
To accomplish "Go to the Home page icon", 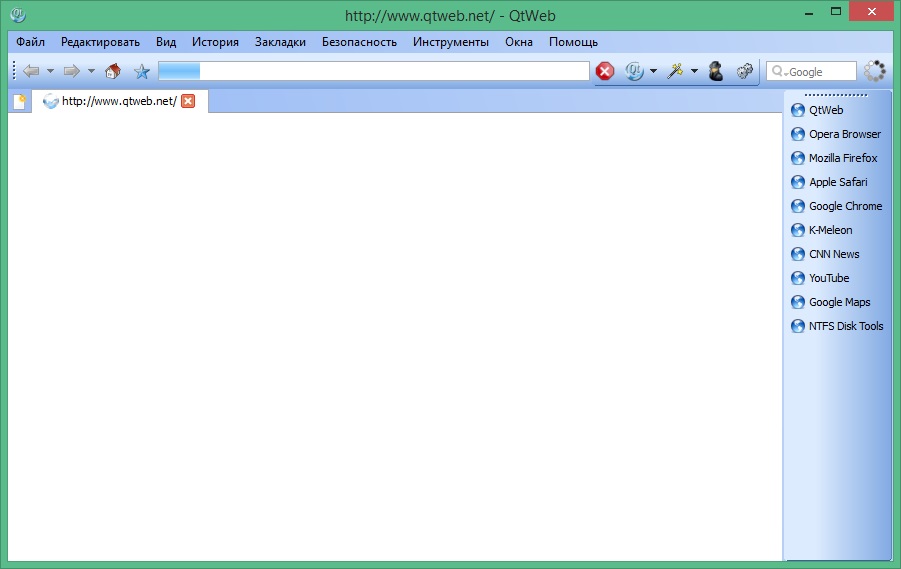I will [113, 71].
